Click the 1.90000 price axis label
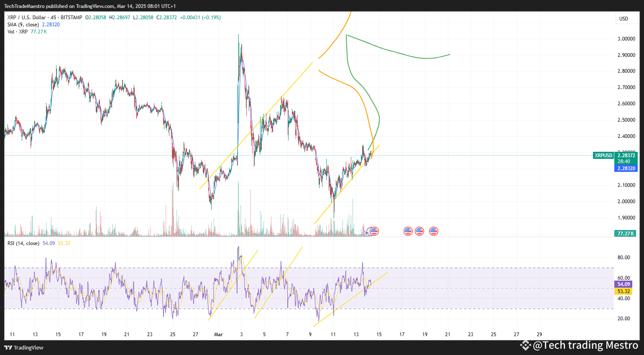 click(626, 218)
